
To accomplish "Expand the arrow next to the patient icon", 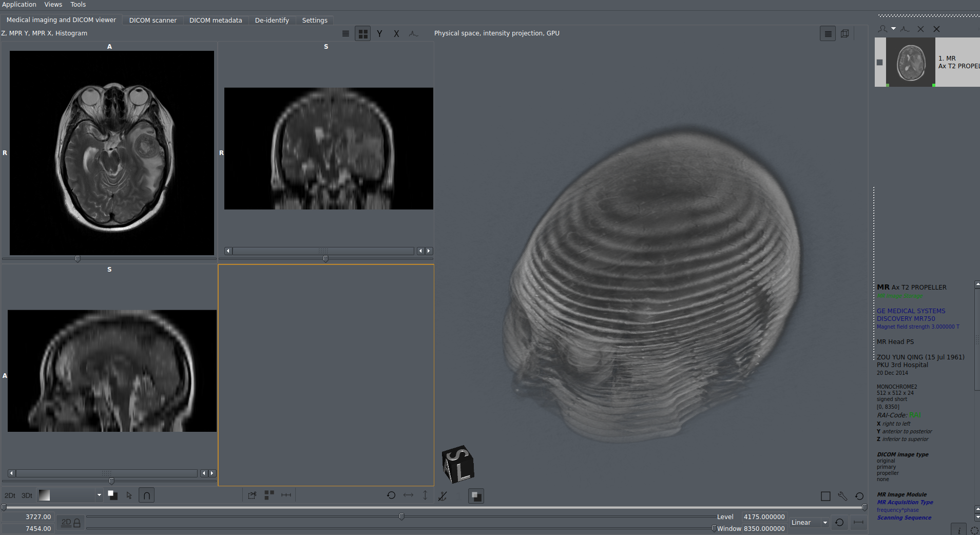I will tap(894, 29).
